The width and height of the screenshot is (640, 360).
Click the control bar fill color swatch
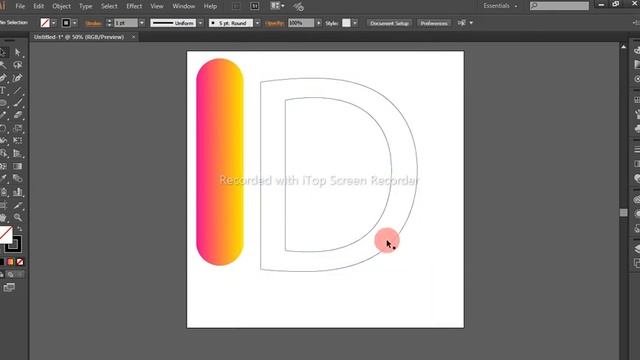(45, 23)
